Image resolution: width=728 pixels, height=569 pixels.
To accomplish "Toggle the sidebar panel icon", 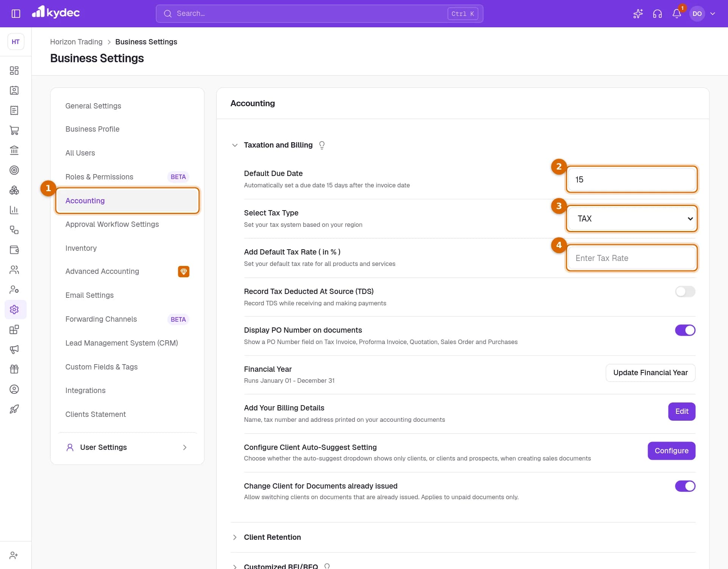I will (16, 14).
